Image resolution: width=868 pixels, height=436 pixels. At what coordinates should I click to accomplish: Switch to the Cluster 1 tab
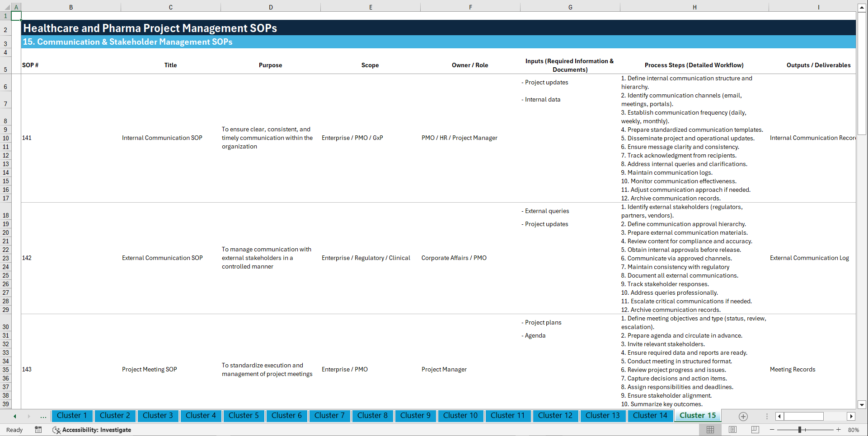point(72,416)
